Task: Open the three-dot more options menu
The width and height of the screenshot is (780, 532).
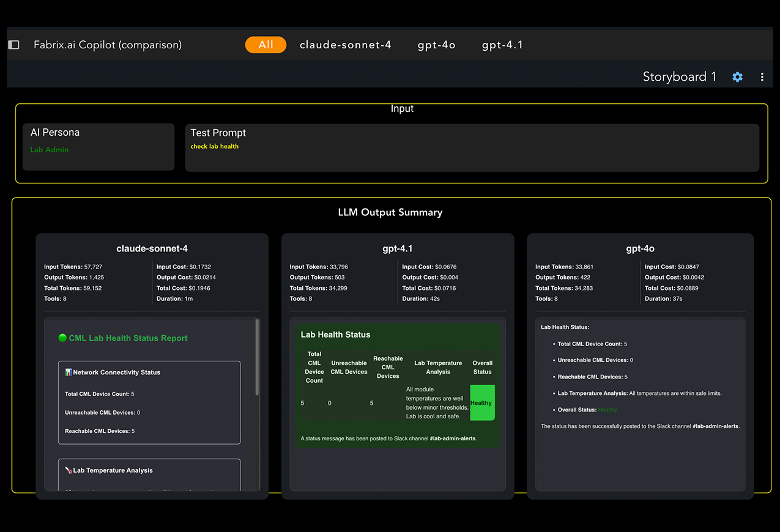Action: (x=762, y=77)
